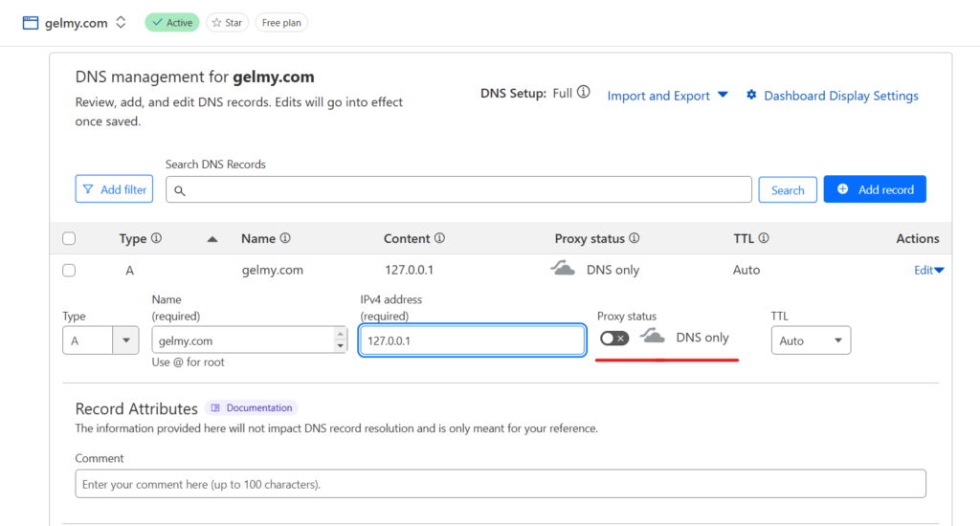This screenshot has height=526, width=980.
Task: Star the gelmy.com site
Action: (x=228, y=23)
